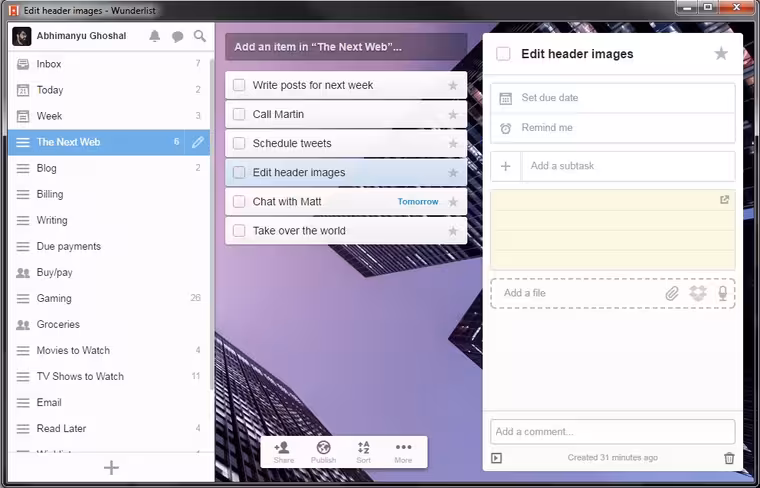Tick the detail panel completion checkbox
The width and height of the screenshot is (760, 488).
503,54
